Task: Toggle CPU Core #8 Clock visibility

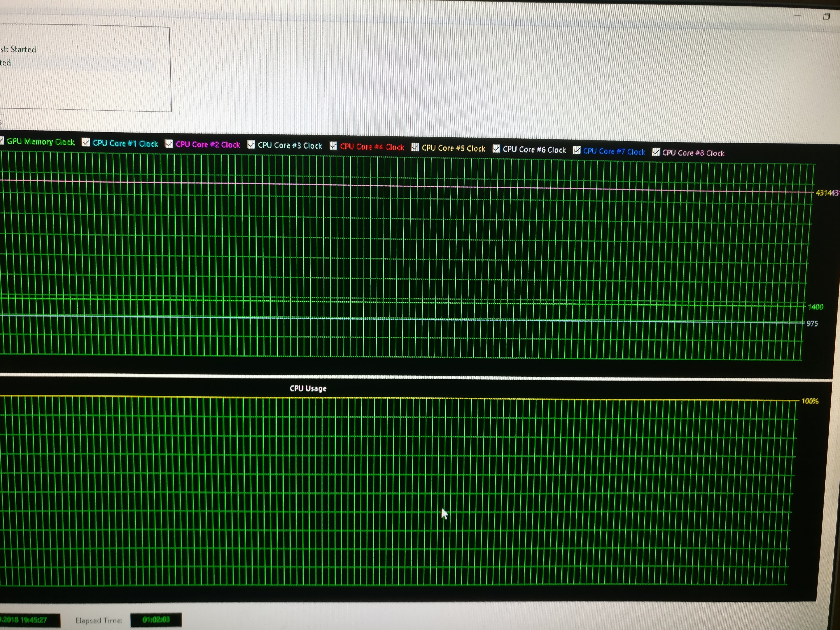Action: 656,152
